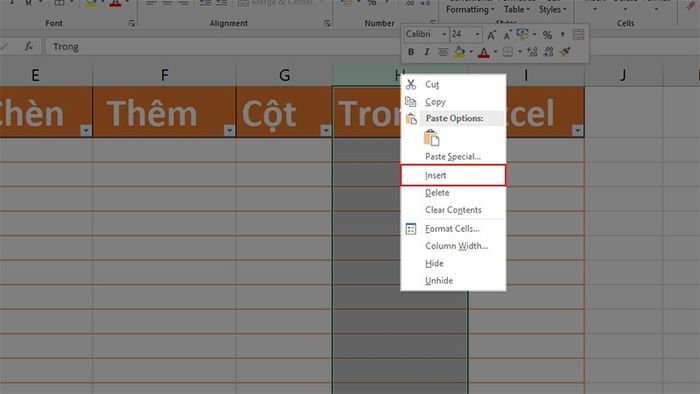700x394 pixels.
Task: Click Italic in the mini toolbar
Action: [x=427, y=52]
